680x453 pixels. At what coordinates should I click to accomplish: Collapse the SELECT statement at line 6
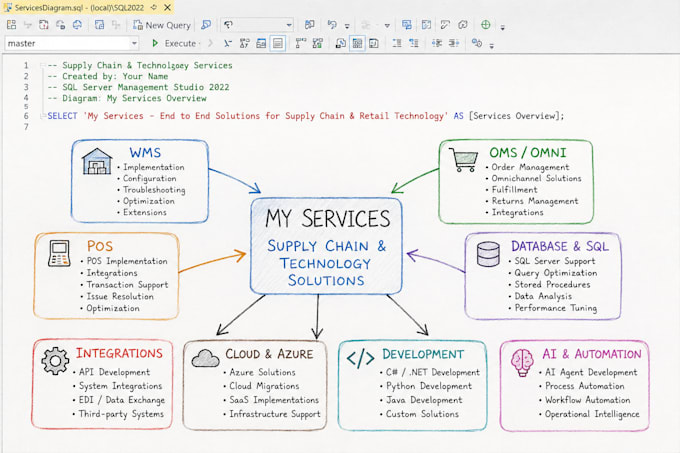click(x=42, y=116)
